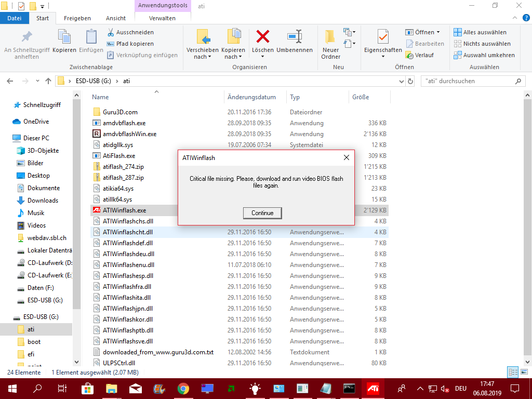Switch to details view layout icon
This screenshot has height=399, width=532.
[x=513, y=372]
